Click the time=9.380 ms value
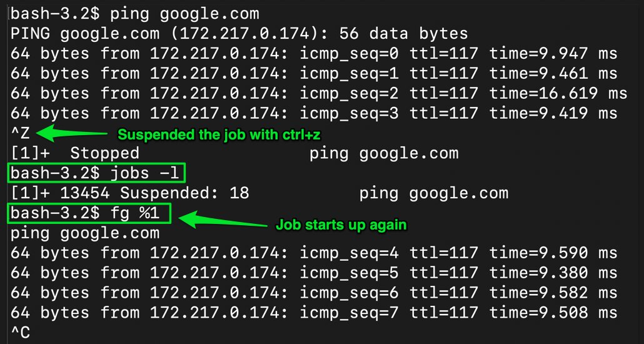Viewport: 644px width, 344px height. [x=553, y=273]
